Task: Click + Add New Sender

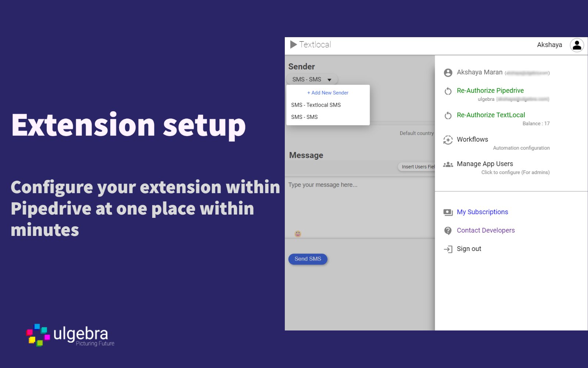Action: pyautogui.click(x=328, y=93)
